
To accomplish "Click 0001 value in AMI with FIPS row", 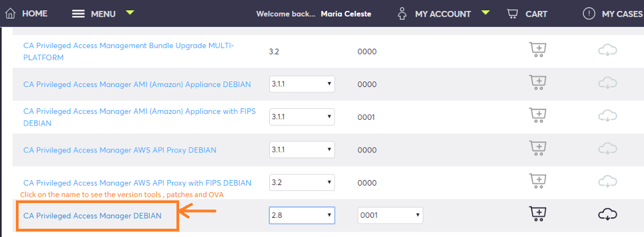I will coord(366,117).
